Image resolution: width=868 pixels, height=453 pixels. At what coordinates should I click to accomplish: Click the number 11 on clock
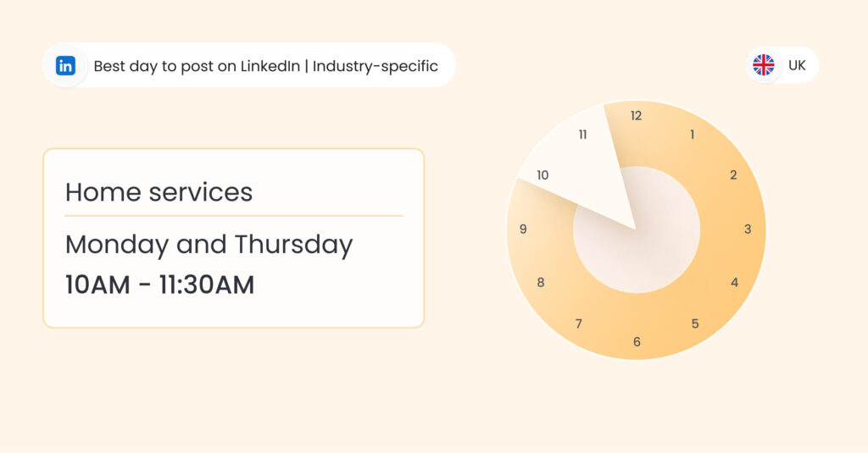pyautogui.click(x=582, y=135)
